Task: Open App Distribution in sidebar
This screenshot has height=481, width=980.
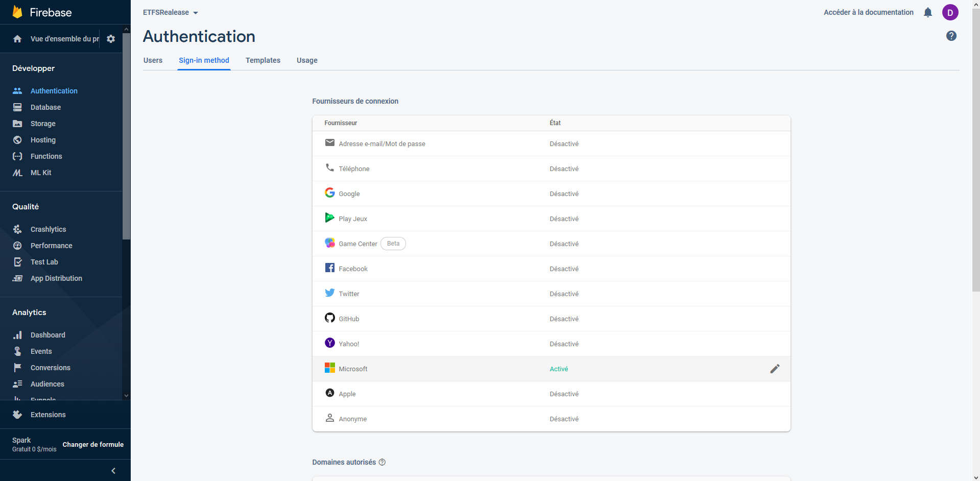Action: pos(56,278)
